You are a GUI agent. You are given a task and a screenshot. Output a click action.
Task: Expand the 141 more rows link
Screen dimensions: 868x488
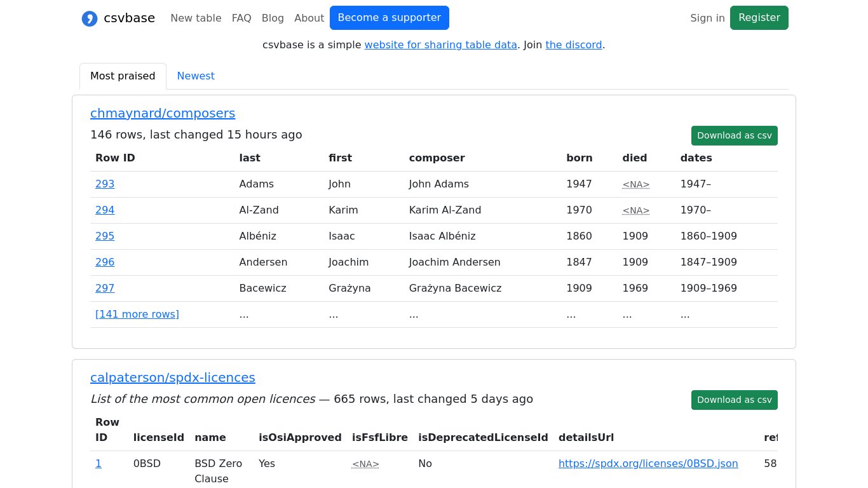click(137, 315)
